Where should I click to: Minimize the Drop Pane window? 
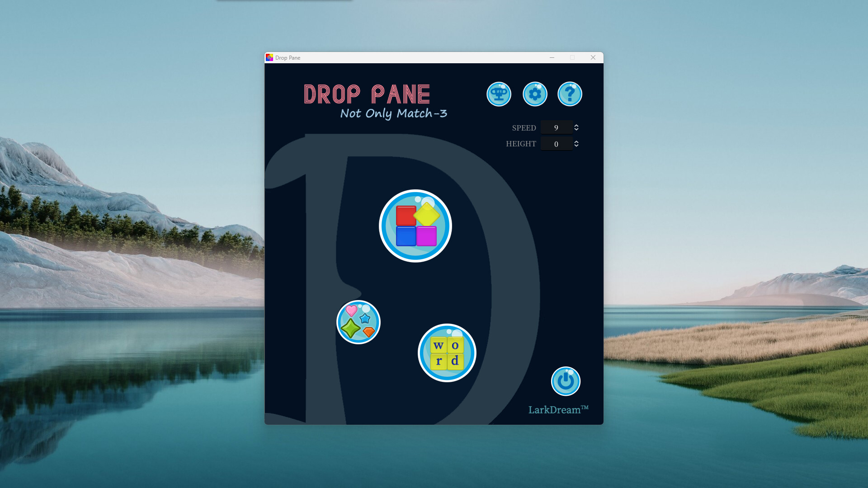point(552,57)
